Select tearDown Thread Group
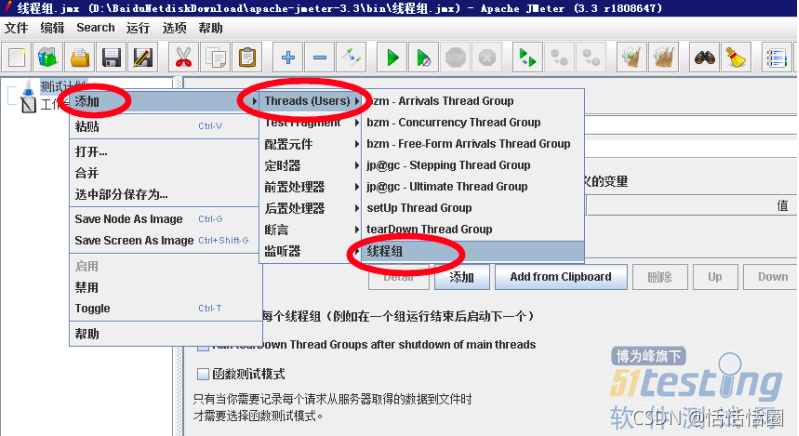 click(473, 229)
